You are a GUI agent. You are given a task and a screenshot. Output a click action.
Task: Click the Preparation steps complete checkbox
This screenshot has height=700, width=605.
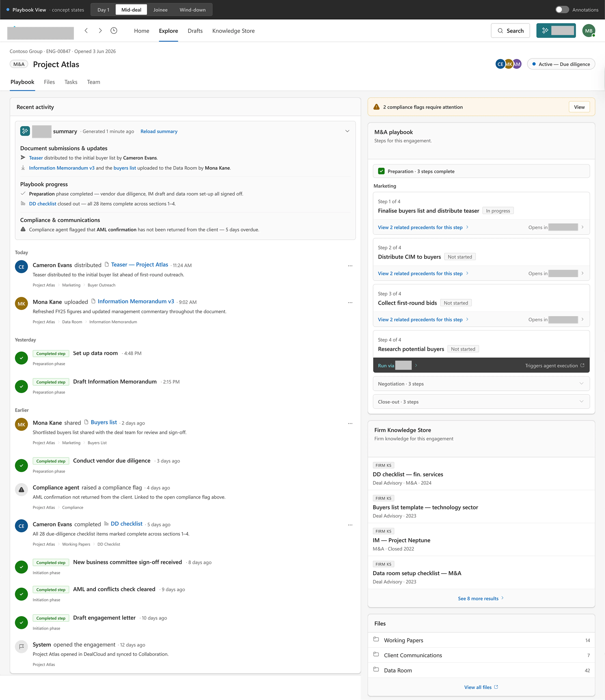[381, 171]
